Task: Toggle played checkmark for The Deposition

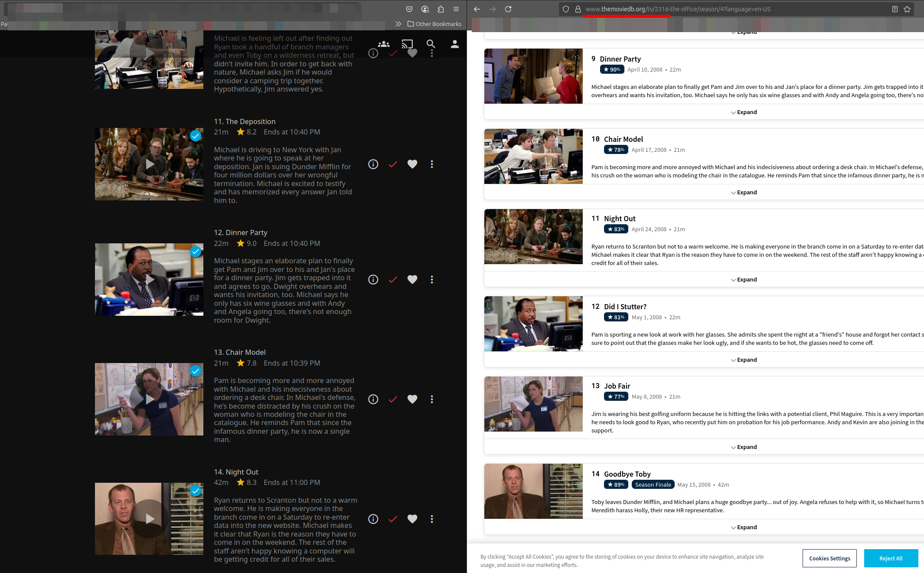Action: (x=393, y=164)
